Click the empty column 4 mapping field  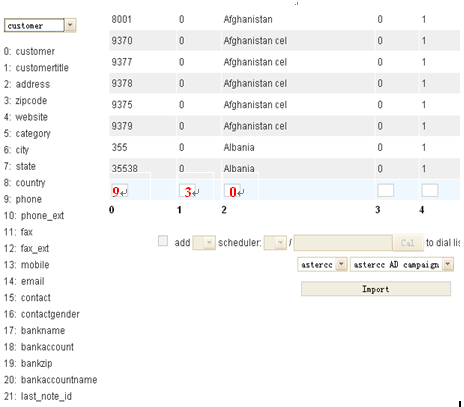[430, 190]
